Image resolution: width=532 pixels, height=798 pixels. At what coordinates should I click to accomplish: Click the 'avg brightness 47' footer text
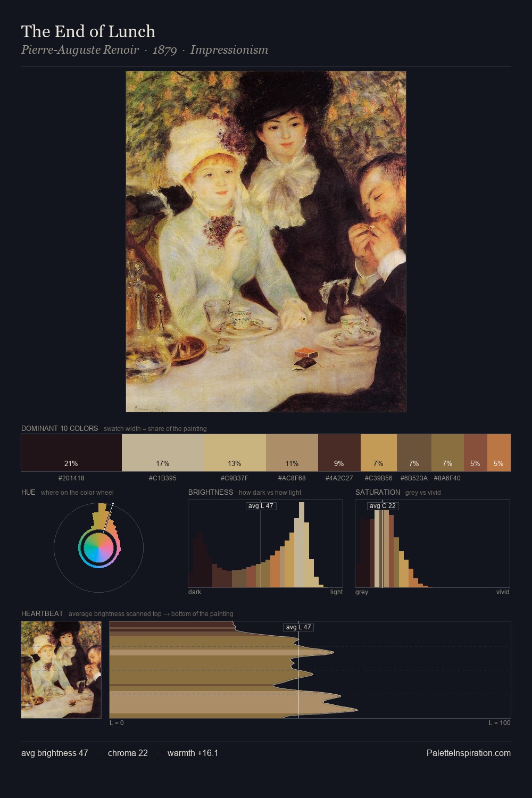click(55, 753)
